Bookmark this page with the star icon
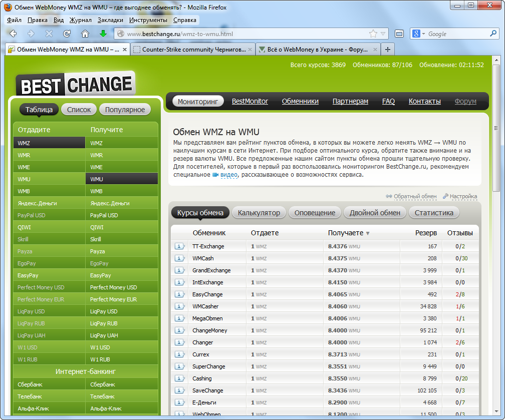Viewport: 505px width, 420px height. tap(373, 34)
